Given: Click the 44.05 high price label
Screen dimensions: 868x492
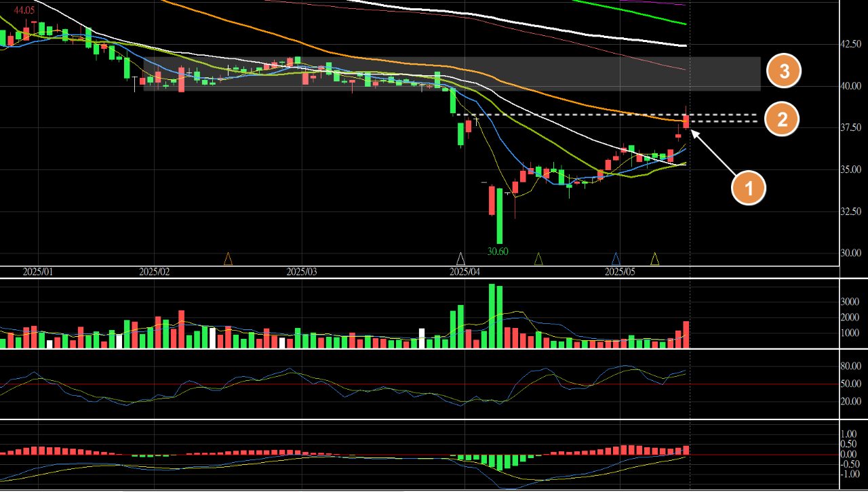Looking at the screenshot, I should click(x=24, y=10).
